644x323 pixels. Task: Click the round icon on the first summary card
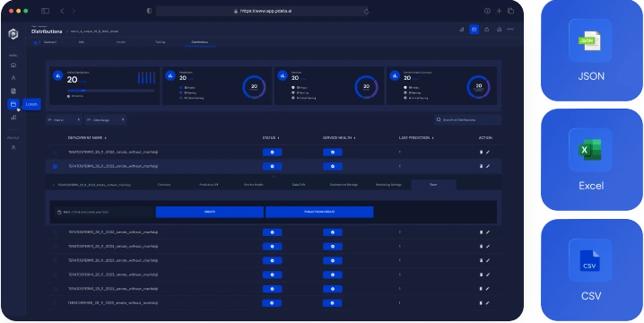click(x=58, y=75)
